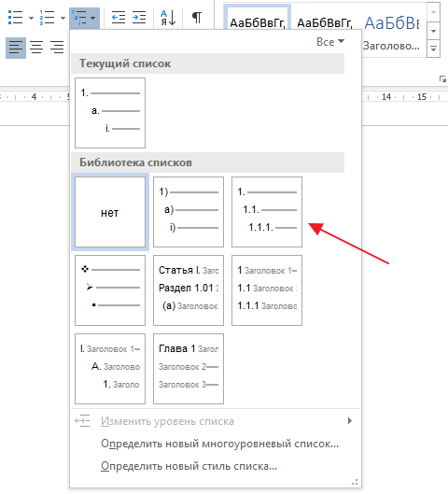The image size is (448, 494).
Task: Choose Определить новый многоуровневый список
Action: pyautogui.click(x=219, y=444)
